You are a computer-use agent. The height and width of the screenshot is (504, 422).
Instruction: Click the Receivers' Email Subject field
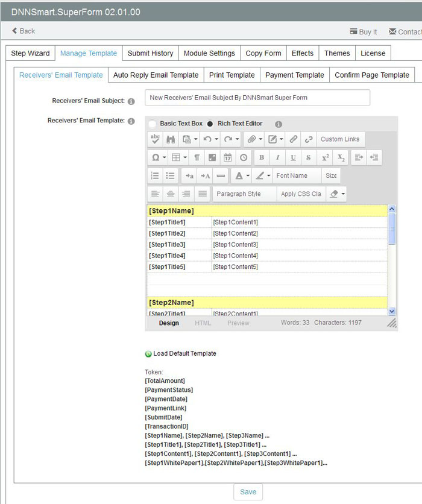click(x=257, y=98)
